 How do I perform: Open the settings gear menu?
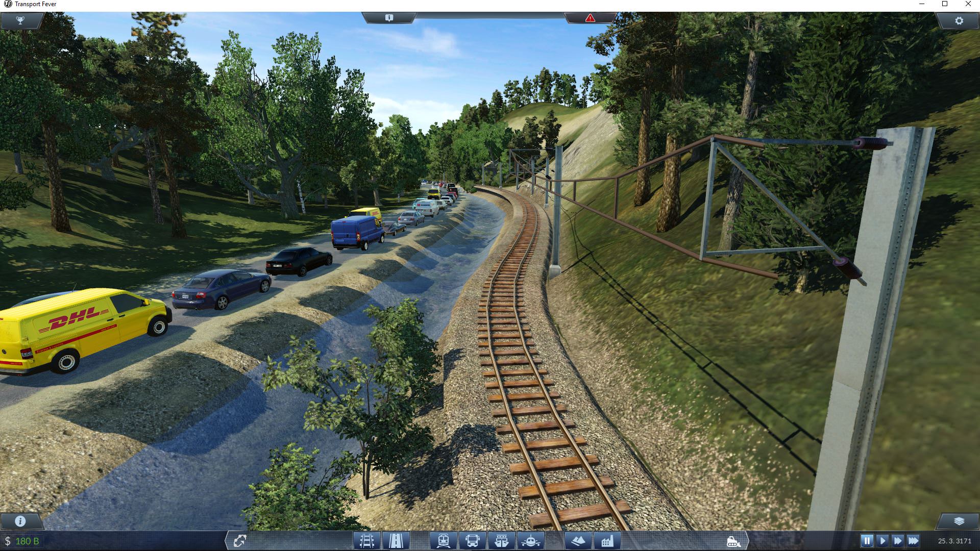(959, 20)
